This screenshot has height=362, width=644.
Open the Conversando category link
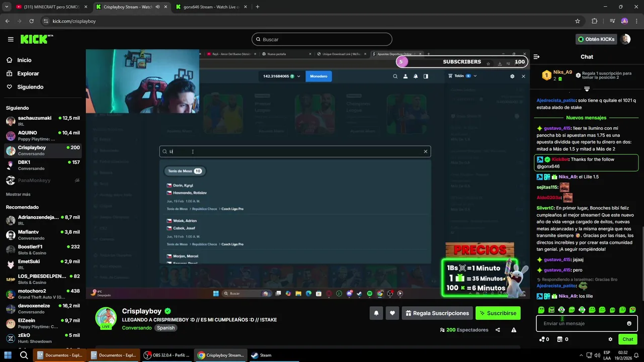[x=136, y=328]
